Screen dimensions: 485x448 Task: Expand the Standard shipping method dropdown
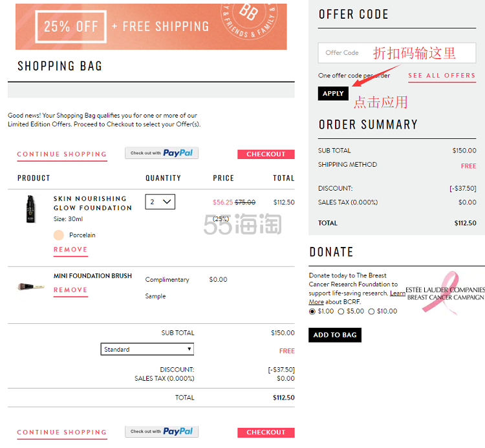(147, 349)
